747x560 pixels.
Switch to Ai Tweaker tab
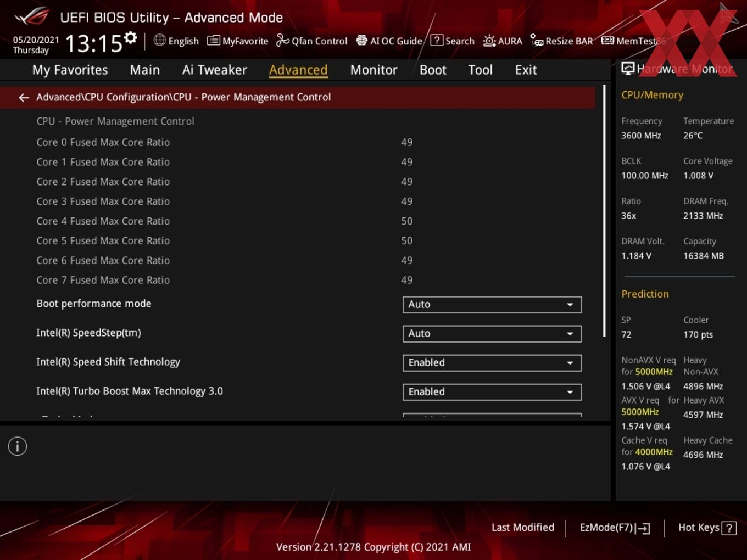(215, 70)
